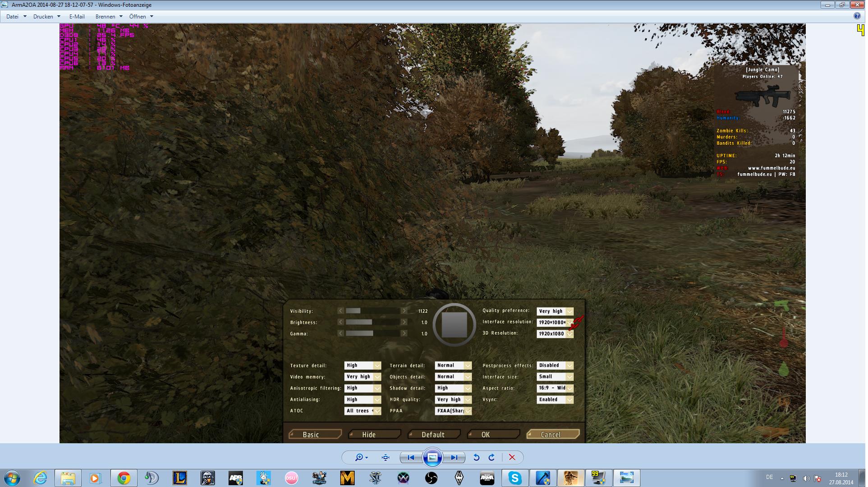Rotate the photo clockwise

(x=491, y=457)
